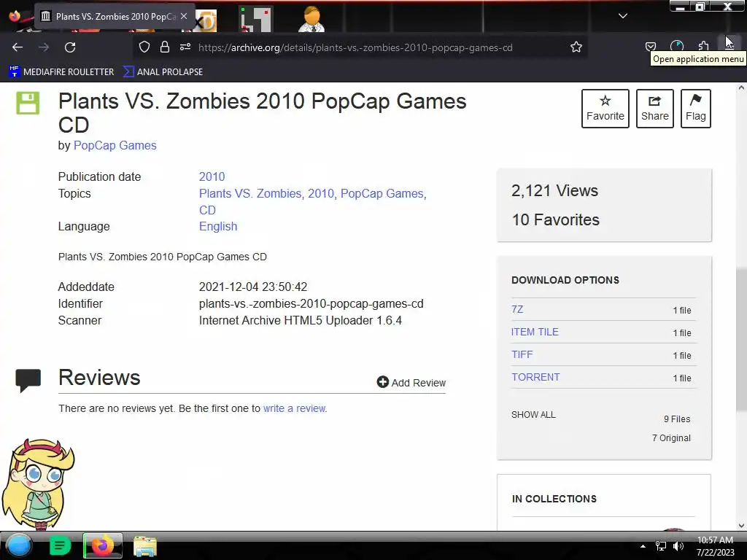Click the write a review link
Screen dimensions: 747x560
click(x=295, y=408)
